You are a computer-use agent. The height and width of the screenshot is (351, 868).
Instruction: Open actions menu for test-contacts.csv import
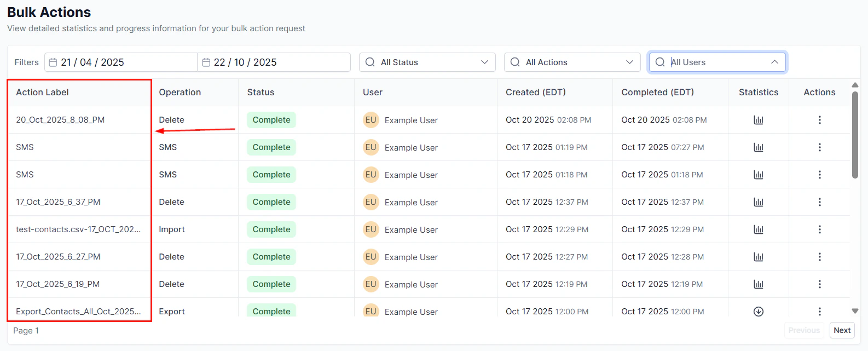819,229
